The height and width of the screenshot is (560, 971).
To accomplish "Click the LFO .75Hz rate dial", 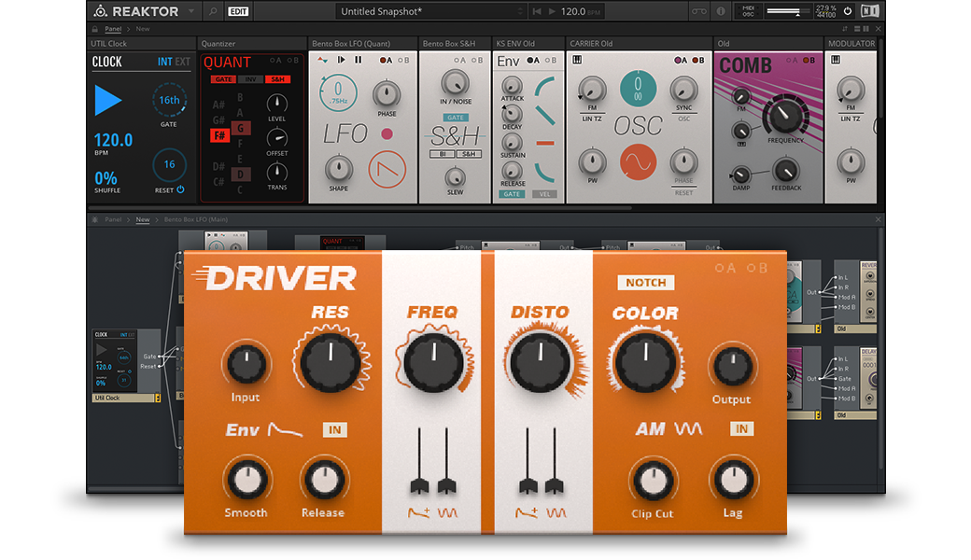I will 338,92.
